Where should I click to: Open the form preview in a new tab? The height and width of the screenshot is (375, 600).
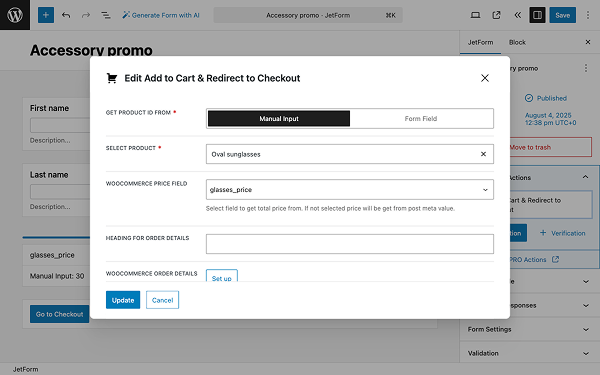pos(496,15)
